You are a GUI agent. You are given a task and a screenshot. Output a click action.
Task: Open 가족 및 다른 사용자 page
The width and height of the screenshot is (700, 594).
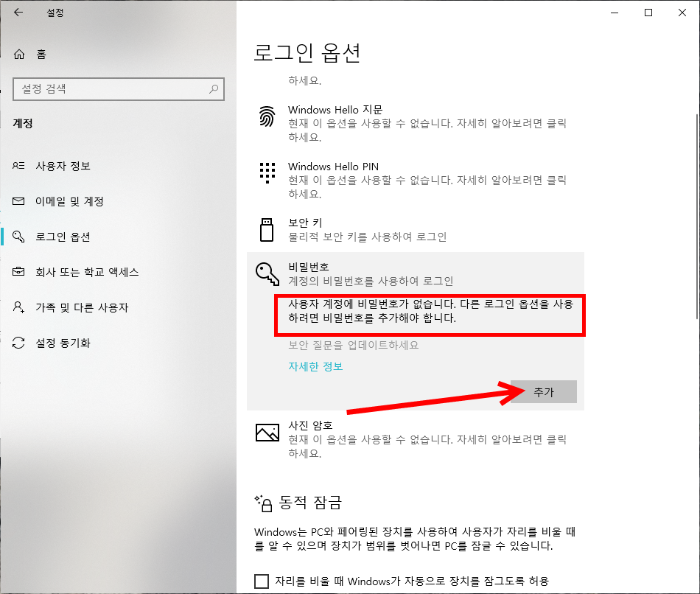[x=82, y=307]
